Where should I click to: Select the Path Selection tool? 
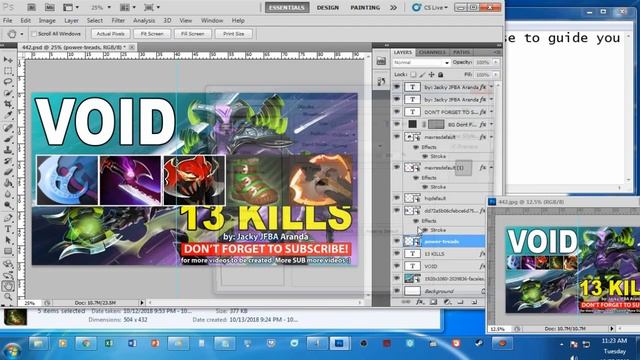(x=8, y=240)
